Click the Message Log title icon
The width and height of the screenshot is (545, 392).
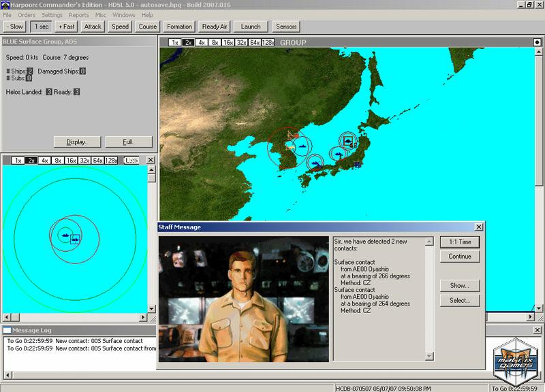coord(7,330)
